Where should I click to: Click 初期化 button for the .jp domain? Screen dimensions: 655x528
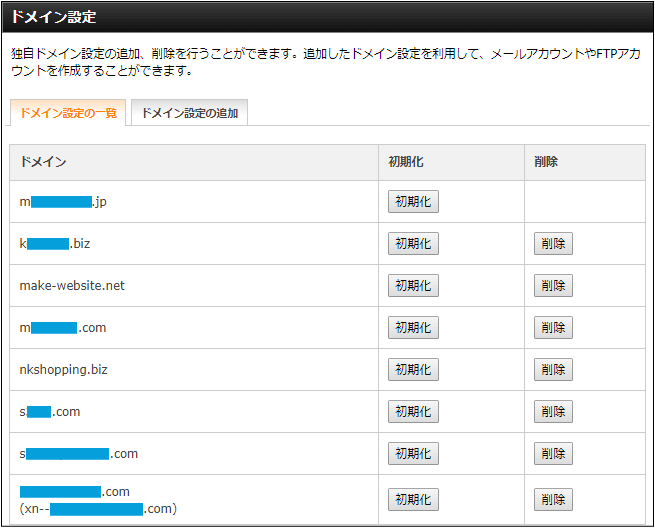click(x=413, y=202)
